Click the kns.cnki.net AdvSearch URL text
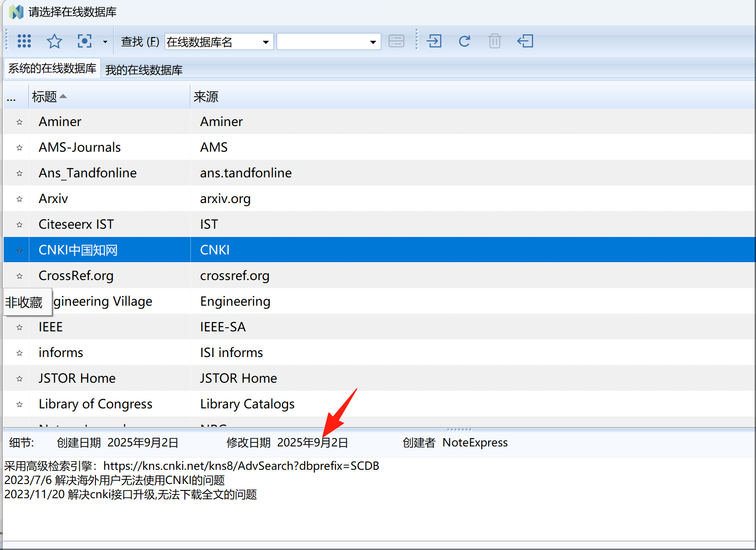 pyautogui.click(x=241, y=466)
